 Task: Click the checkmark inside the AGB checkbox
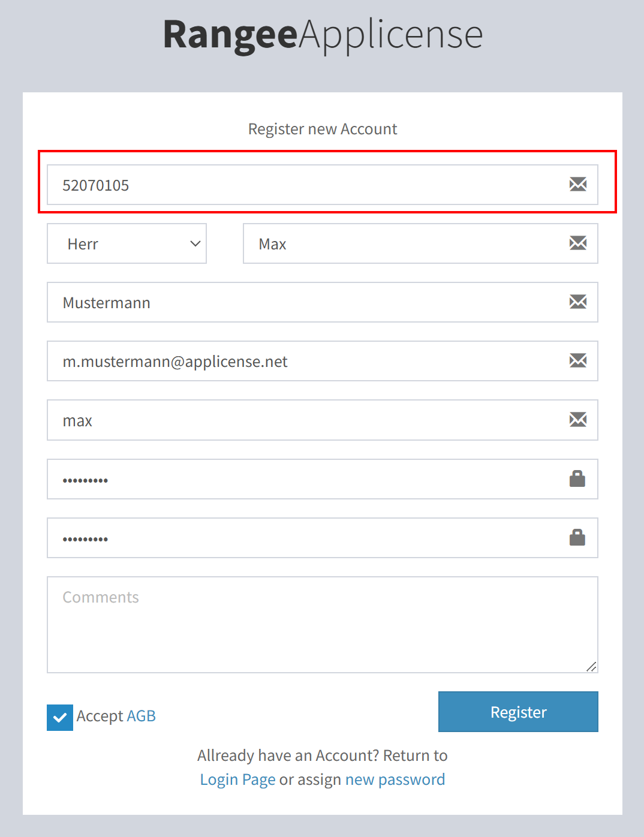[59, 716]
